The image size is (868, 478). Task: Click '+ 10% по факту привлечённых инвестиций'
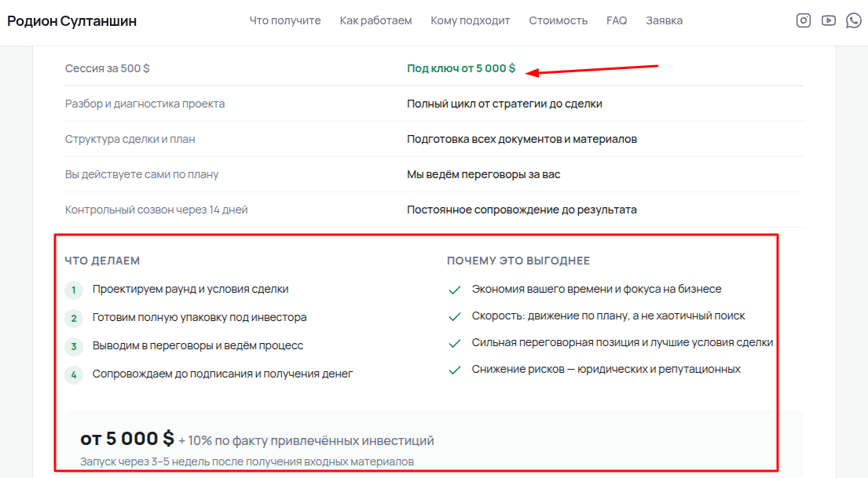click(x=306, y=441)
